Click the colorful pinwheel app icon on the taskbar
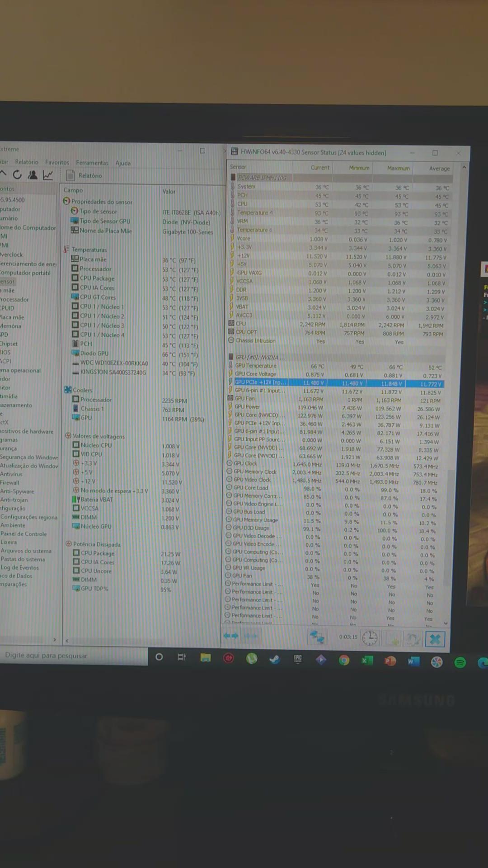488x868 pixels. pos(436,662)
